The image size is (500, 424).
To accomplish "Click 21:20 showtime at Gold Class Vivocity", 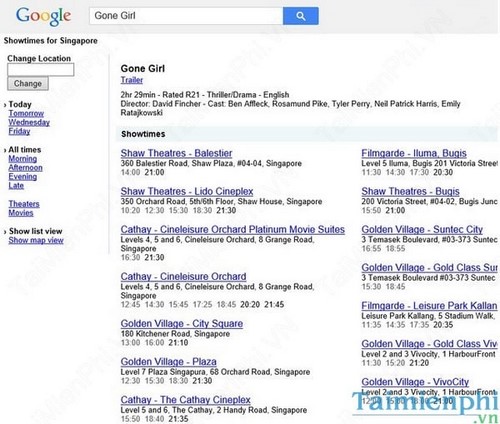I will (419, 363).
